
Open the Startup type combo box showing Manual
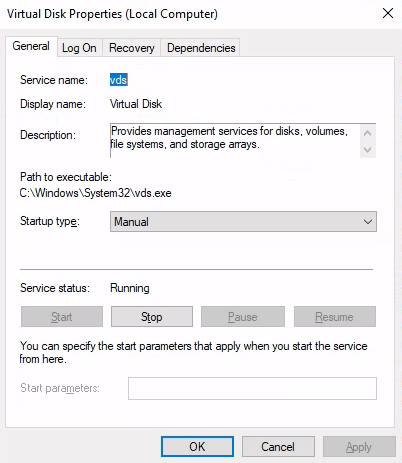[x=243, y=222]
